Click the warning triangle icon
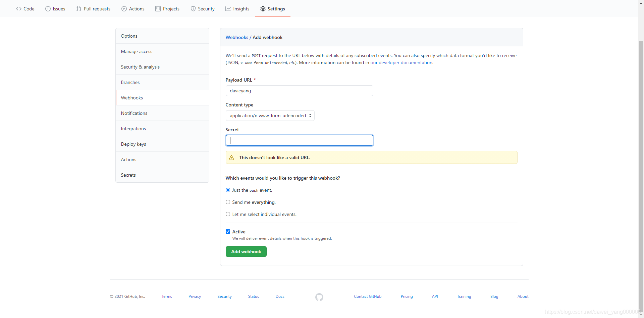The image size is (644, 318). 231,157
